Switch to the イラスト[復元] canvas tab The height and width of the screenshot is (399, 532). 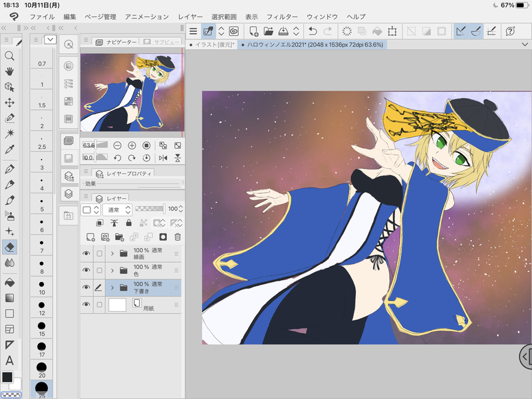(213, 45)
